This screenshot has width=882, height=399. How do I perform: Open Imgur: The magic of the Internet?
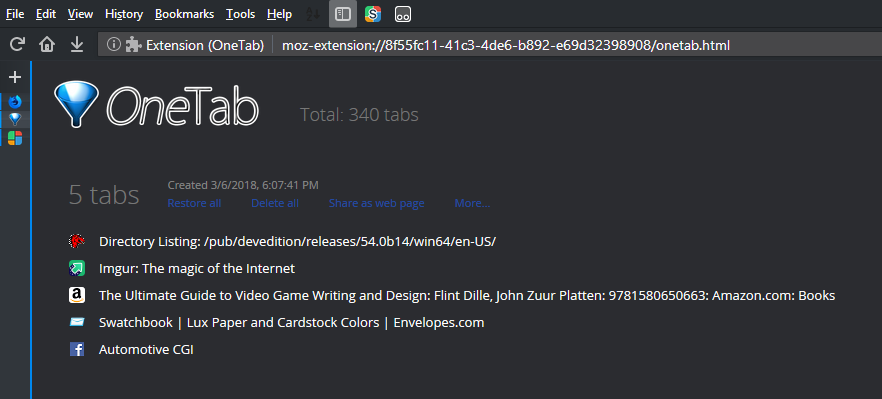pyautogui.click(x=197, y=268)
